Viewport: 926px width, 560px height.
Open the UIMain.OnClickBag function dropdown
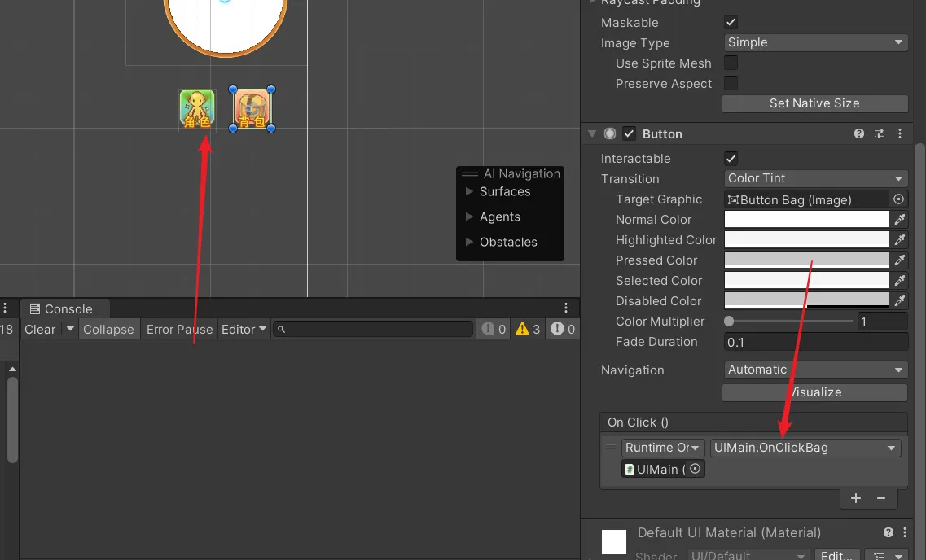coord(805,448)
